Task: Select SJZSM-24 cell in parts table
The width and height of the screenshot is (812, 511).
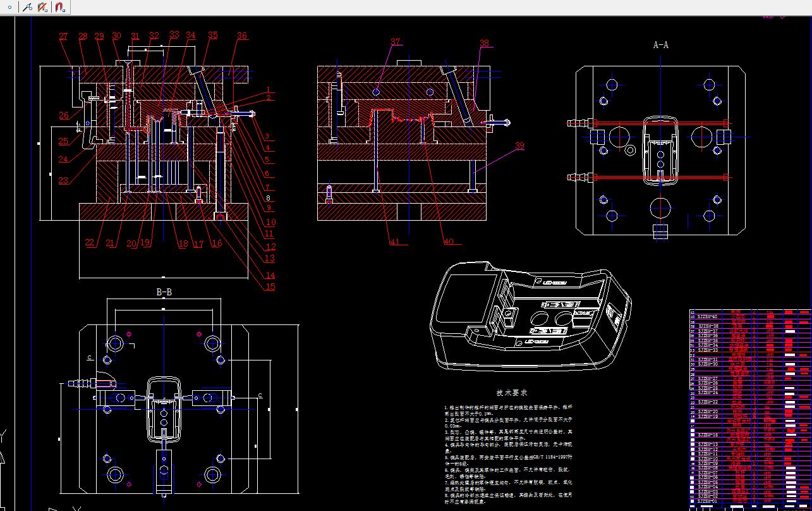Action: point(708,393)
